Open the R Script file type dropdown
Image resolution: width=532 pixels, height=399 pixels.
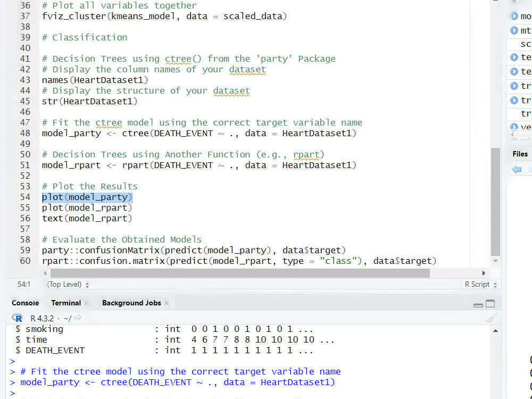coord(481,284)
